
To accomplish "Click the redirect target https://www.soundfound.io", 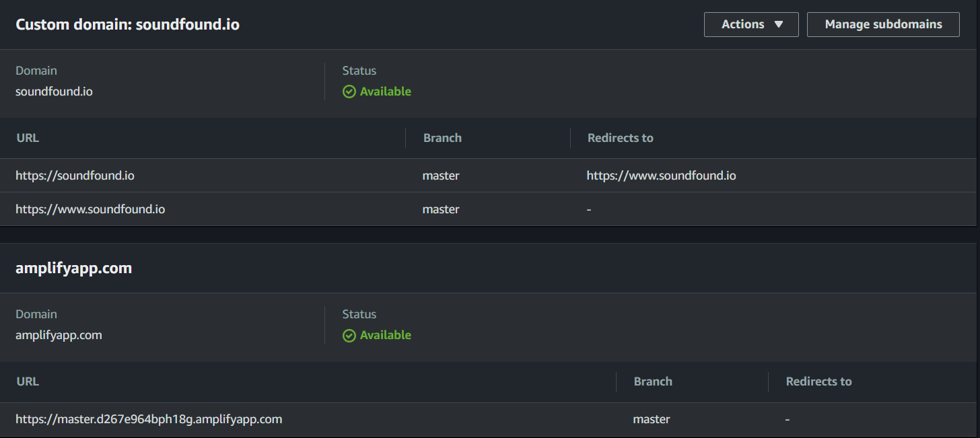I will click(661, 176).
